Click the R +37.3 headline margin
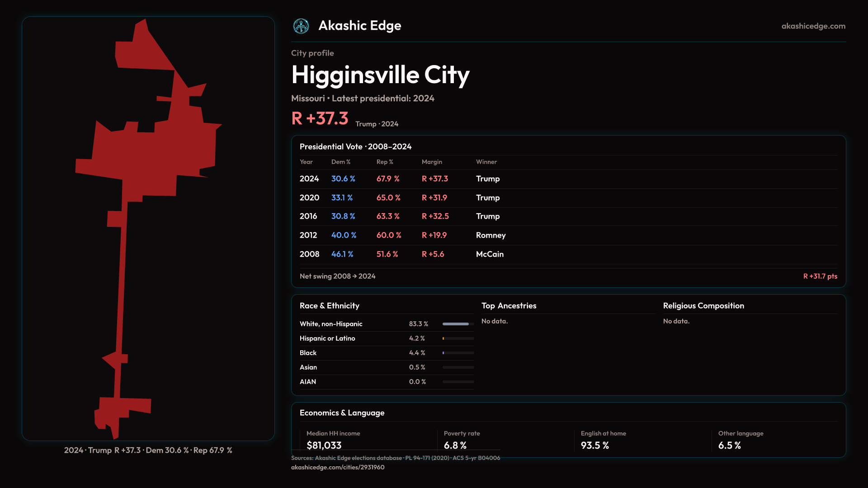 click(x=320, y=119)
